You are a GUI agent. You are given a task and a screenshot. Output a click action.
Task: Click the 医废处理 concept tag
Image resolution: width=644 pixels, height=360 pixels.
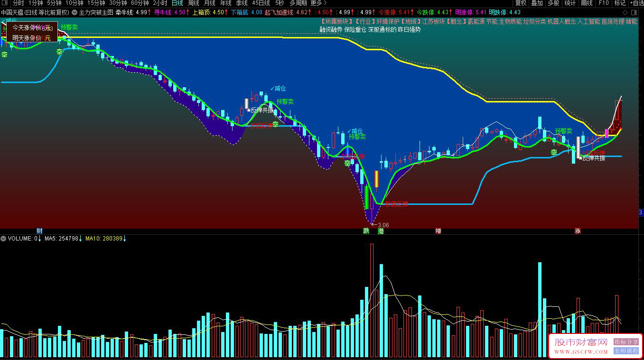613,21
